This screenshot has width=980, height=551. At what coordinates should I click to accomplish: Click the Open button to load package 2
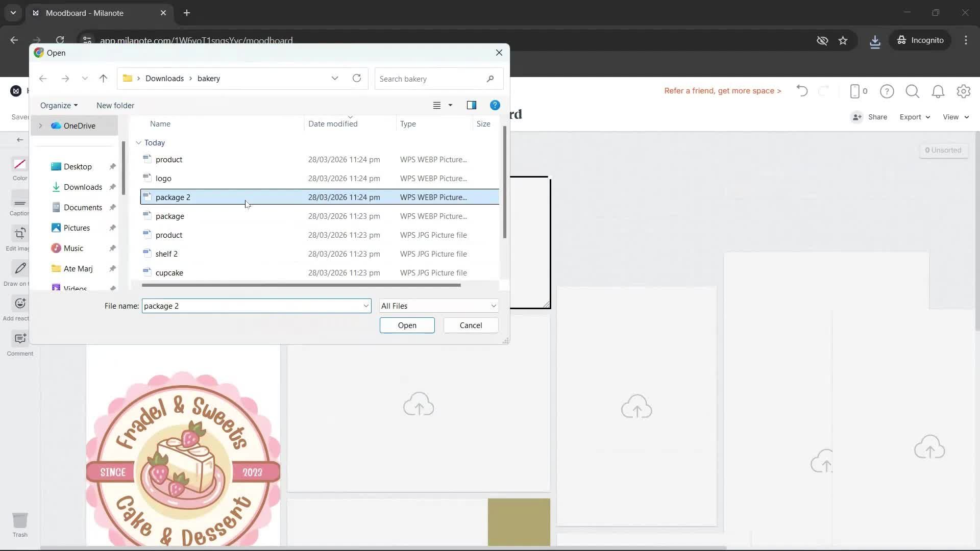(407, 325)
